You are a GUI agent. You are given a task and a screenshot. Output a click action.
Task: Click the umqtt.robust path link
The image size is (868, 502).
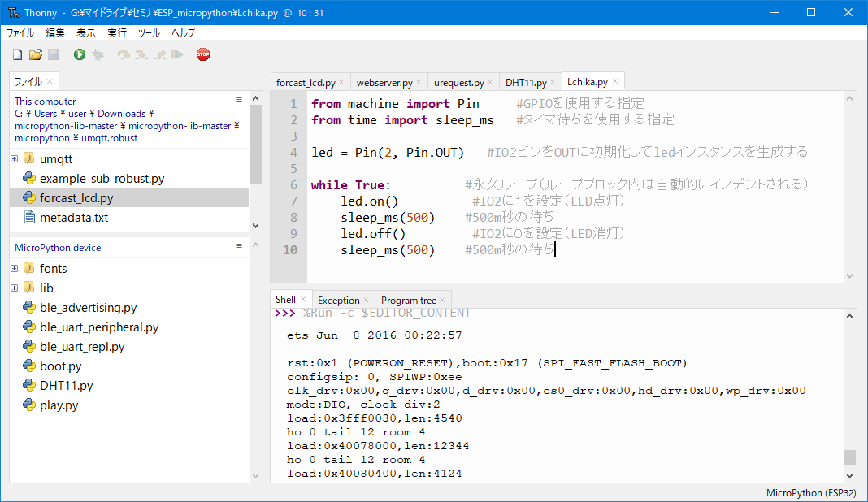(x=109, y=138)
